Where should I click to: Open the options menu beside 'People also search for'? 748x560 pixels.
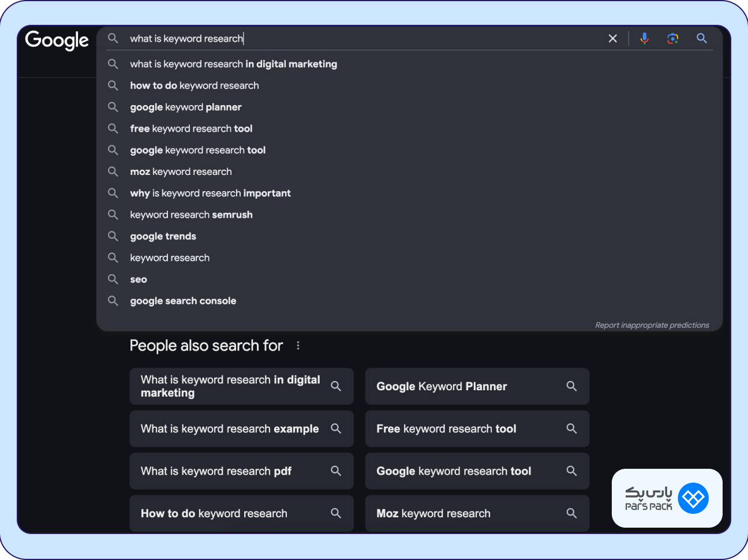pos(298,345)
